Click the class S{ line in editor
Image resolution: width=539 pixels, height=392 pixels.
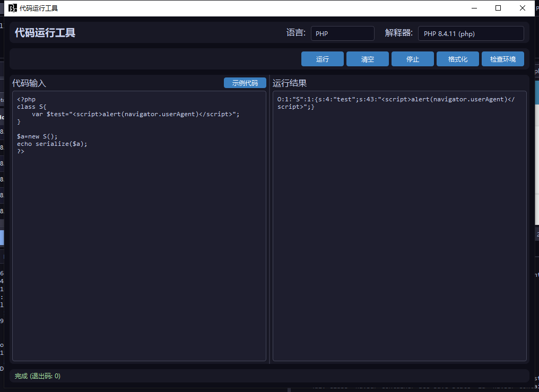[x=32, y=107]
